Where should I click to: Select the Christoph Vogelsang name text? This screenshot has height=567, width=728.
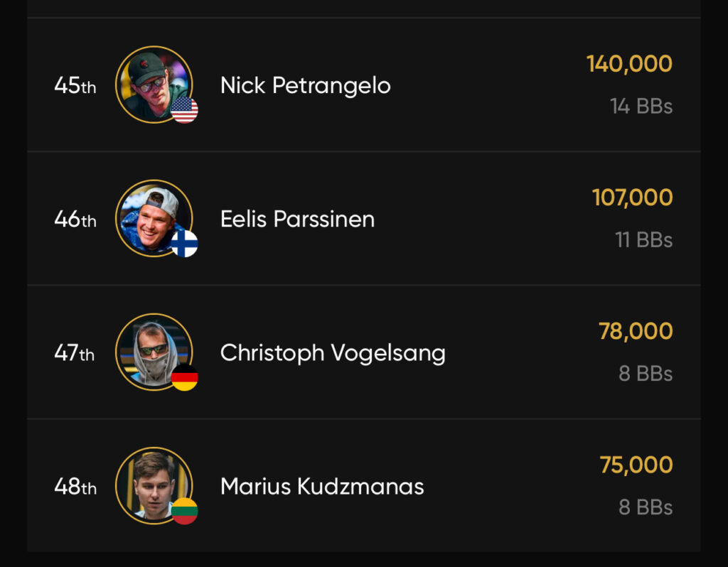pos(333,352)
